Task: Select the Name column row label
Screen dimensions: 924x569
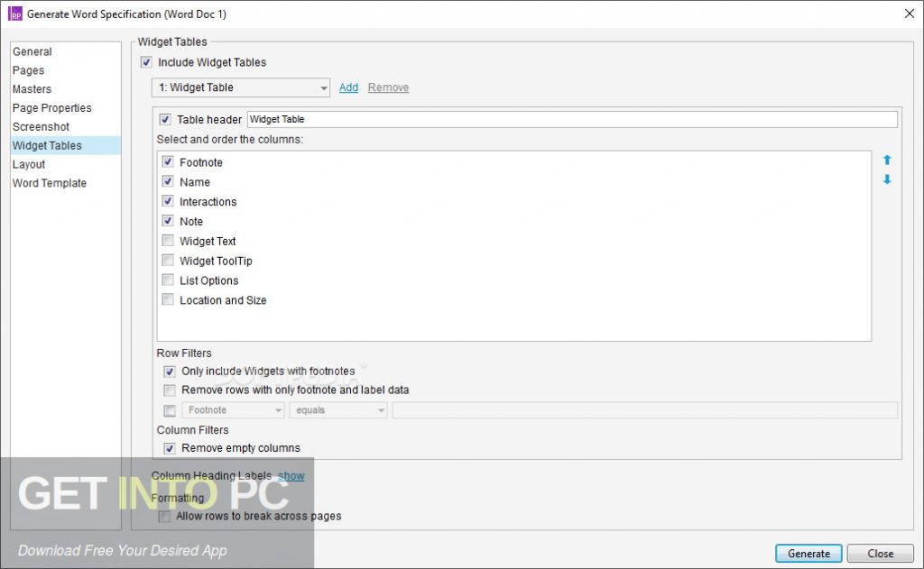Action: click(x=195, y=182)
